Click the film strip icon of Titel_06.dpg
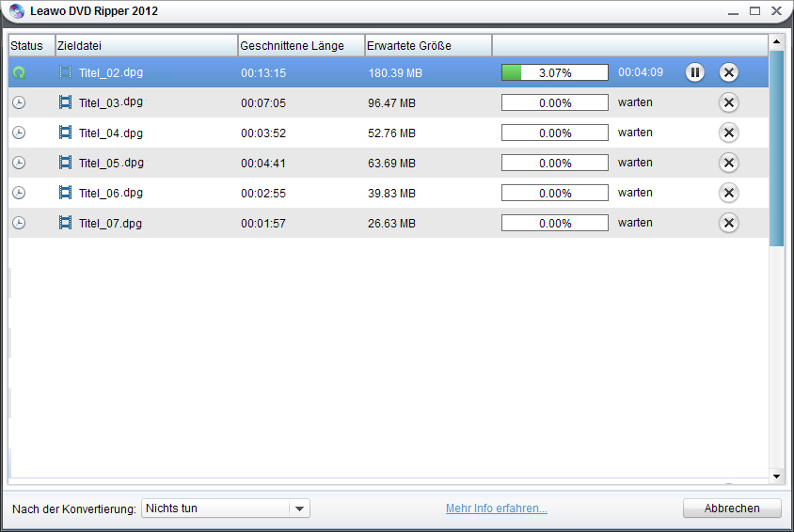Screen dimensions: 794x532 pos(65,193)
